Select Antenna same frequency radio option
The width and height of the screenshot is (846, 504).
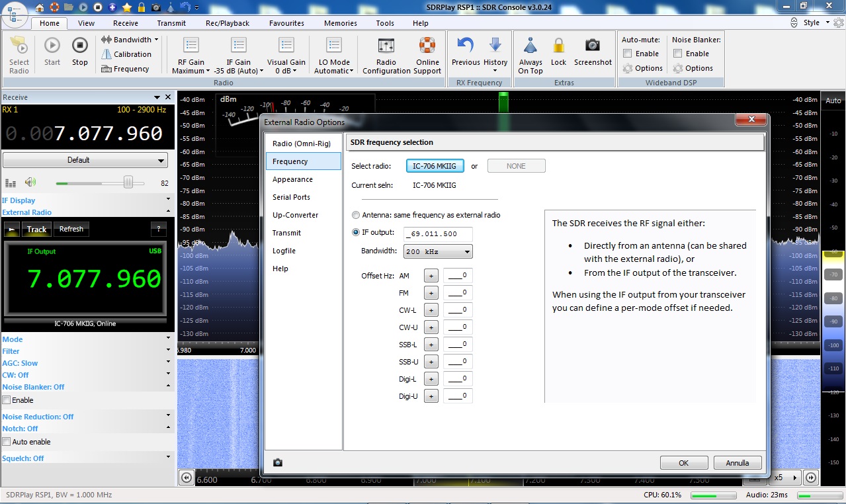(x=357, y=215)
